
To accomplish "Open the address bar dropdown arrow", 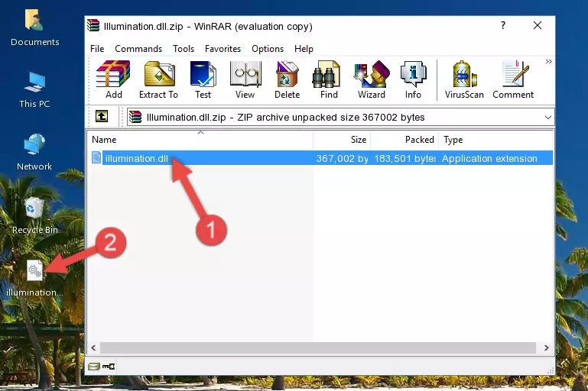I will (548, 118).
